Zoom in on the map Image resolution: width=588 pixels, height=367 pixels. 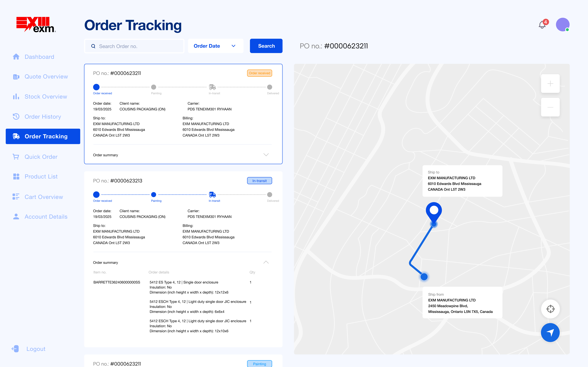coord(550,84)
